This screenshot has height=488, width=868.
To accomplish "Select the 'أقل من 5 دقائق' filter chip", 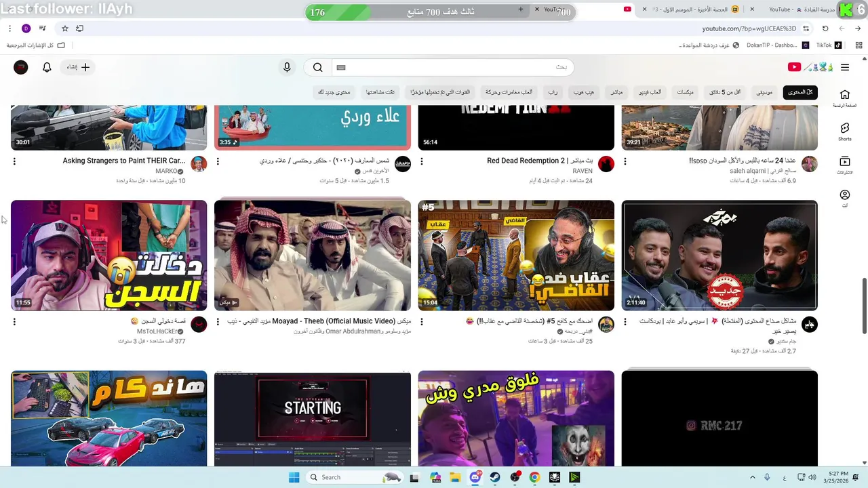I will [x=725, y=92].
